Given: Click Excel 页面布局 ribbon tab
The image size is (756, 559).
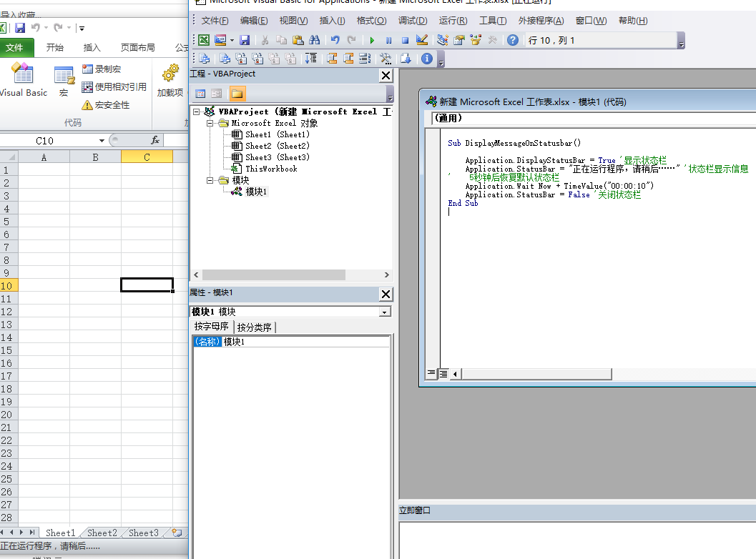Looking at the screenshot, I should coord(138,48).
